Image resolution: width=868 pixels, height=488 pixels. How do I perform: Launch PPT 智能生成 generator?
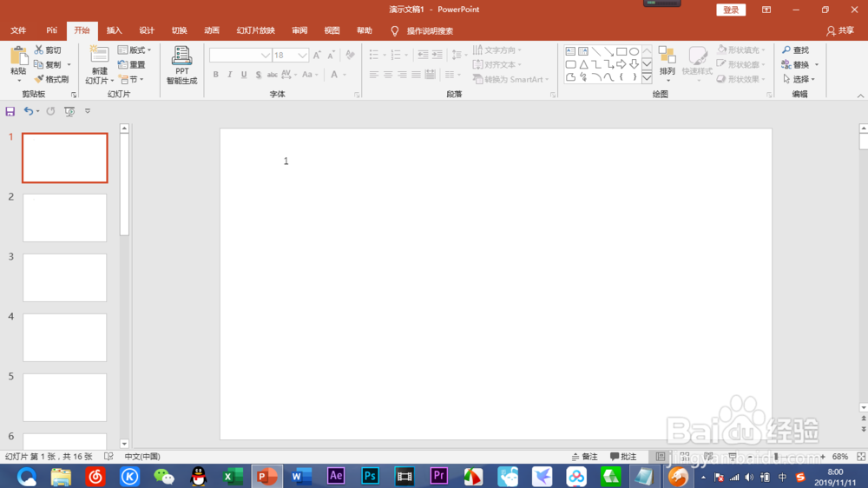[181, 65]
